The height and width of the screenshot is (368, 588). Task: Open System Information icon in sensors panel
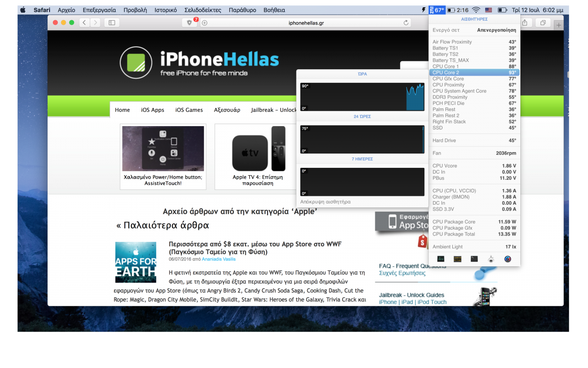[x=491, y=259]
